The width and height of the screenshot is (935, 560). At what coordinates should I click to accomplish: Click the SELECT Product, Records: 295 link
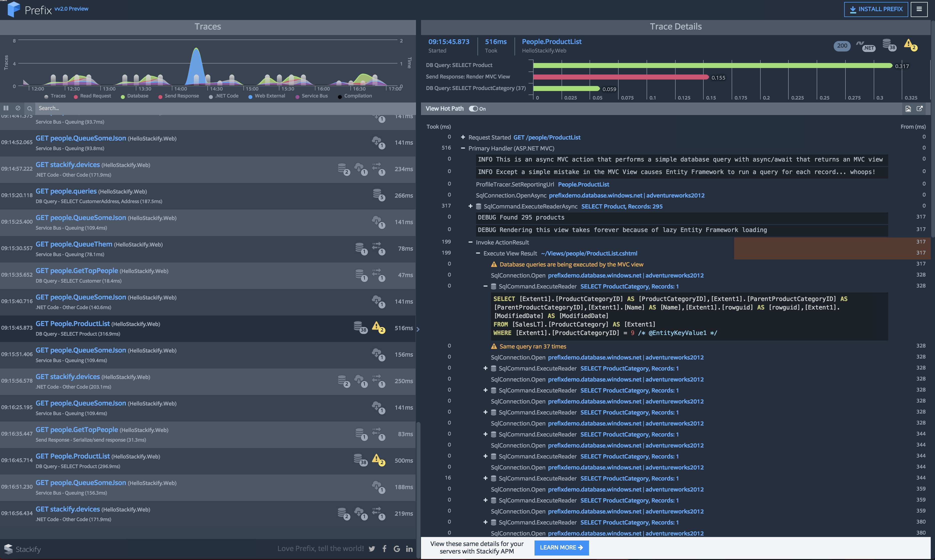[x=622, y=206]
